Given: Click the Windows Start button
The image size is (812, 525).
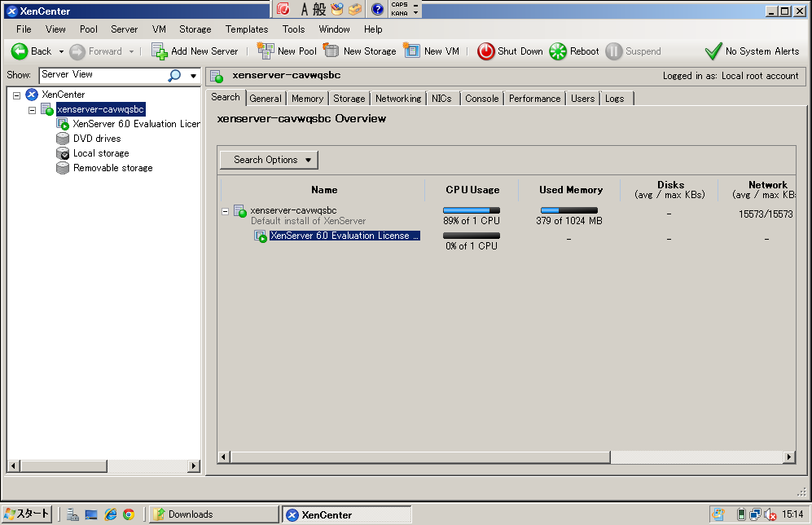Looking at the screenshot, I should (27, 514).
